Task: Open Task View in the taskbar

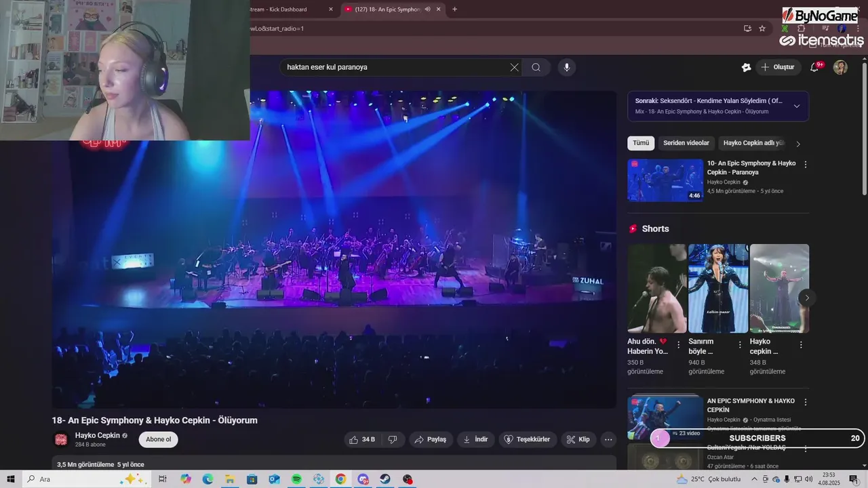Action: [x=163, y=479]
